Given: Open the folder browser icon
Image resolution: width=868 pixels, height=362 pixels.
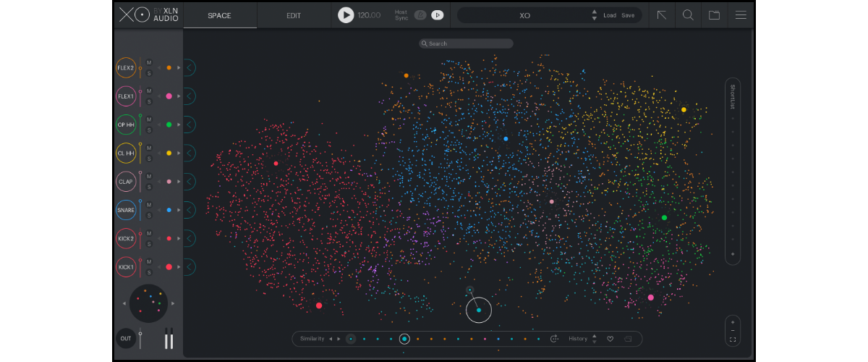Looking at the screenshot, I should click(x=714, y=15).
